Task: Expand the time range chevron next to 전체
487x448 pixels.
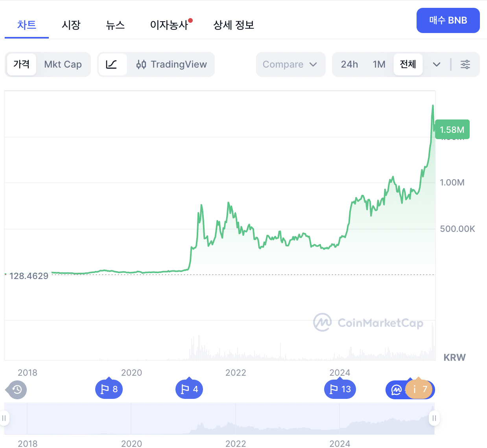Action: coord(437,64)
